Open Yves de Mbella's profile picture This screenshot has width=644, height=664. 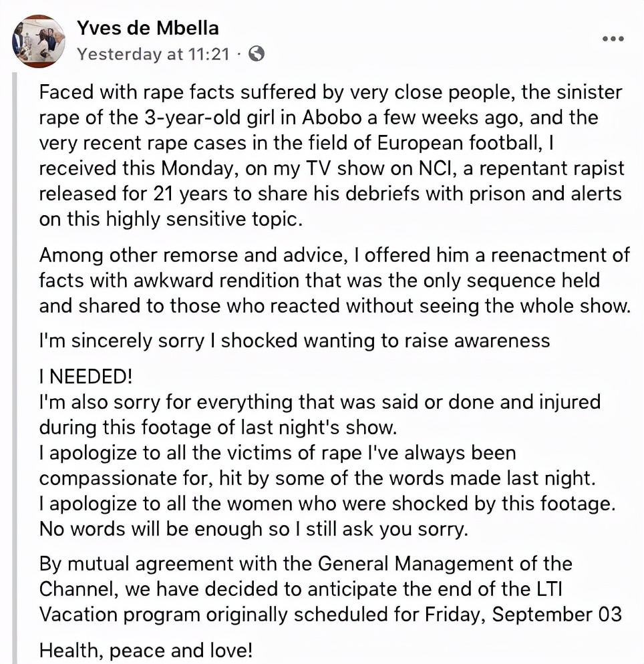39,41
